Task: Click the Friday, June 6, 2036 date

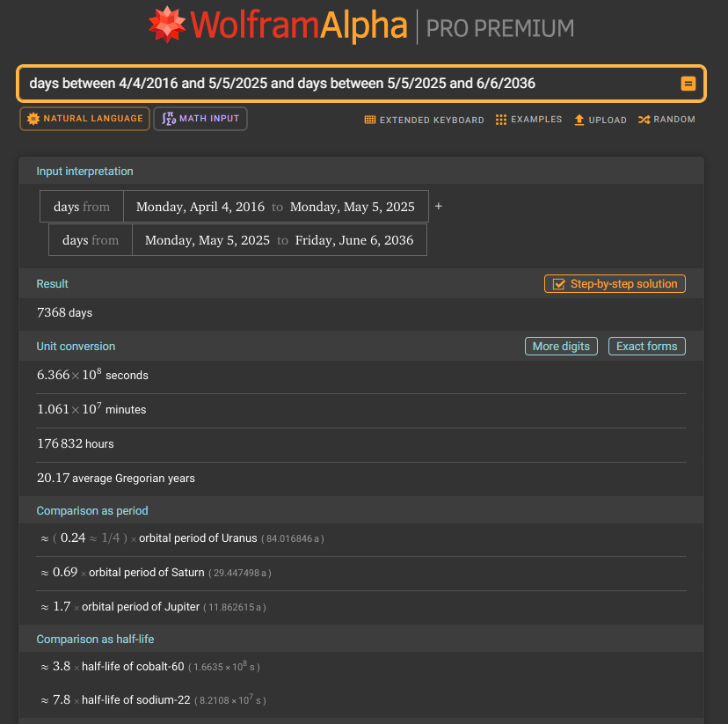Action: point(354,240)
